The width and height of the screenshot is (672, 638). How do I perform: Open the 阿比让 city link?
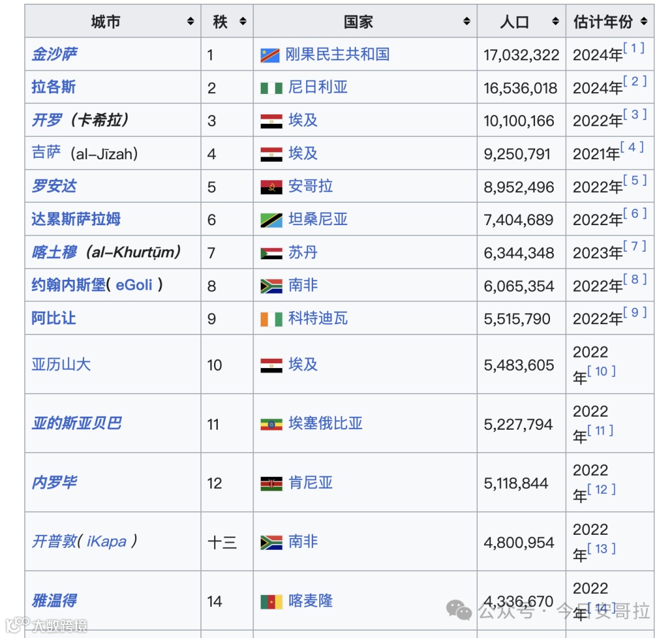tap(54, 318)
